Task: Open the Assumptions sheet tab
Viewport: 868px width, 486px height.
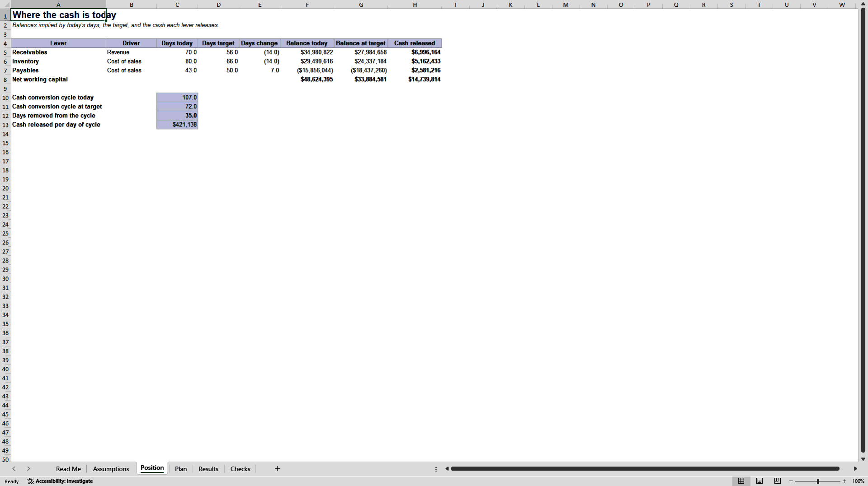Action: pyautogui.click(x=111, y=469)
